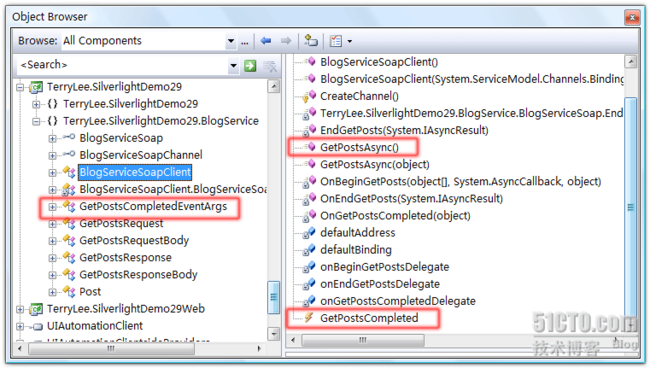Screen dimensions: 650x368
Task: Expand the GetPostsCompletedEventArgs class node
Action: 52,206
